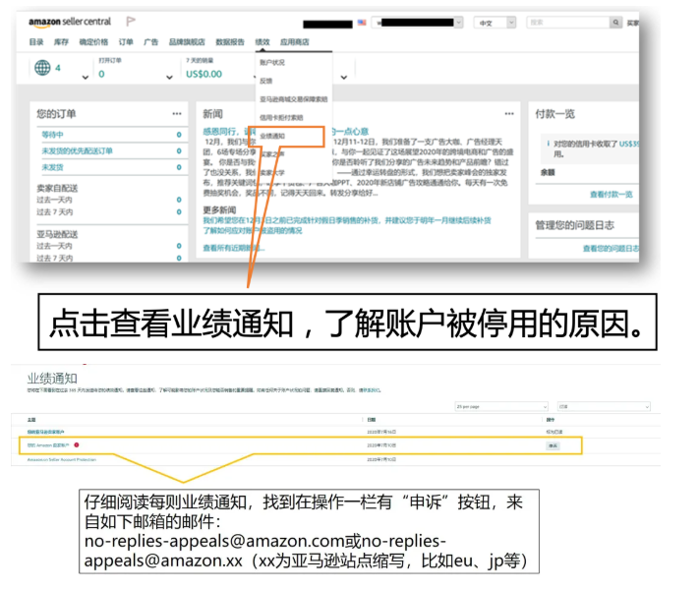700x590 pixels.
Task: Open the 未发货的优先配送订单 link
Action: click(x=77, y=150)
